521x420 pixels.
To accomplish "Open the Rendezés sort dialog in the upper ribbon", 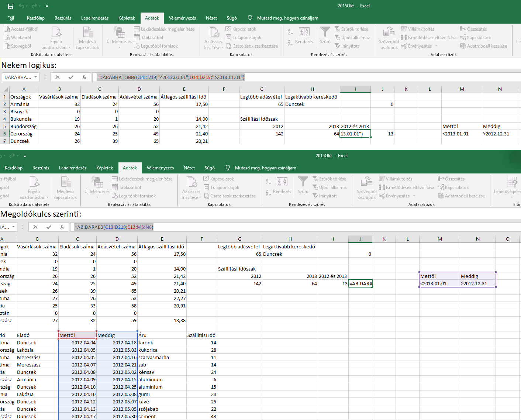I will coord(304,35).
